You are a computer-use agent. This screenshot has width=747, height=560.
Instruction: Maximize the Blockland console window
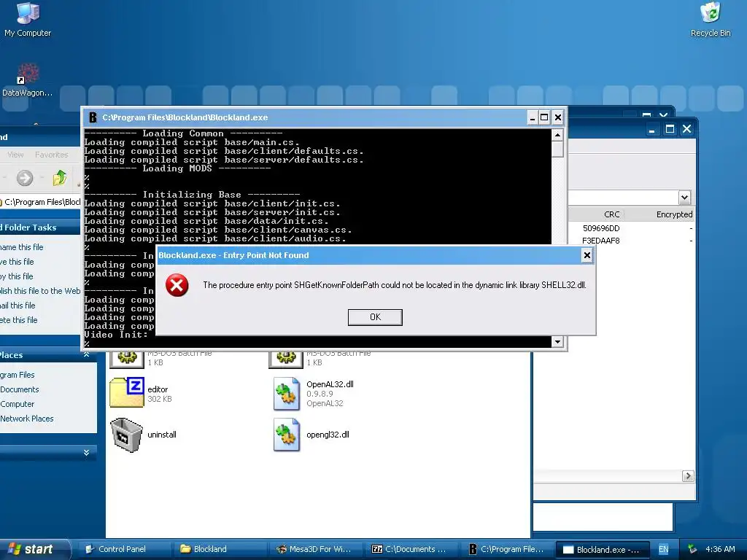point(544,117)
